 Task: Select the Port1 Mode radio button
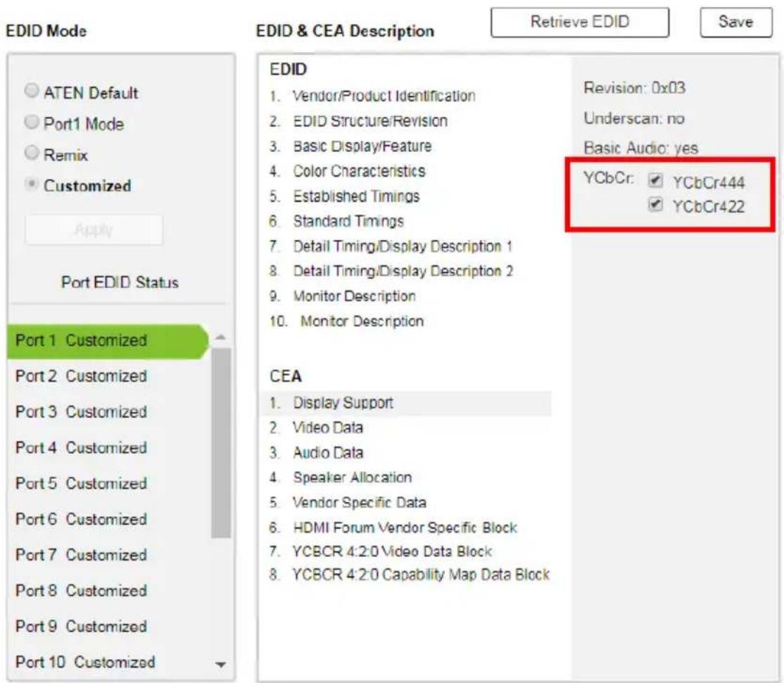(x=32, y=122)
